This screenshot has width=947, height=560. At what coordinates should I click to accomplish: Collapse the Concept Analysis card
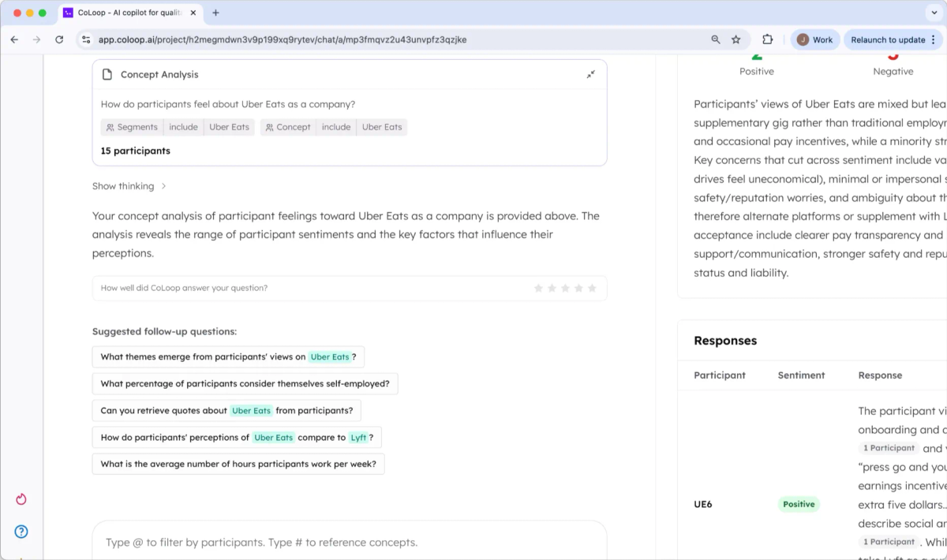(590, 74)
